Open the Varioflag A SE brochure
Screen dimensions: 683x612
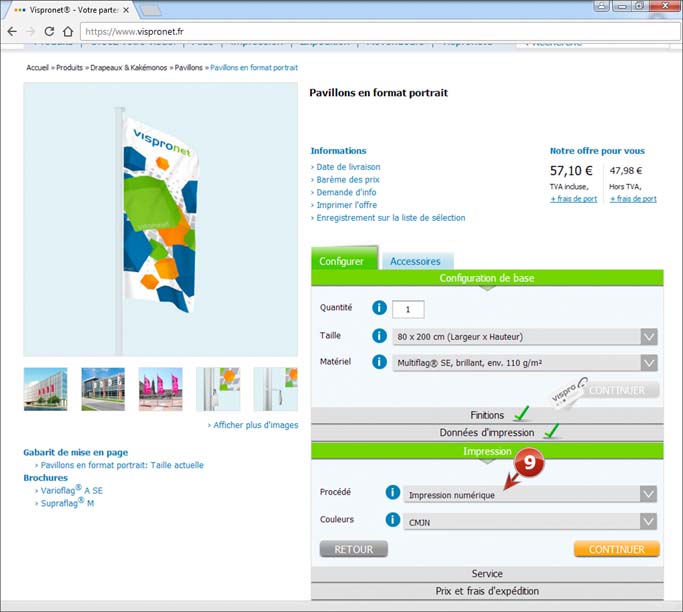[71, 490]
